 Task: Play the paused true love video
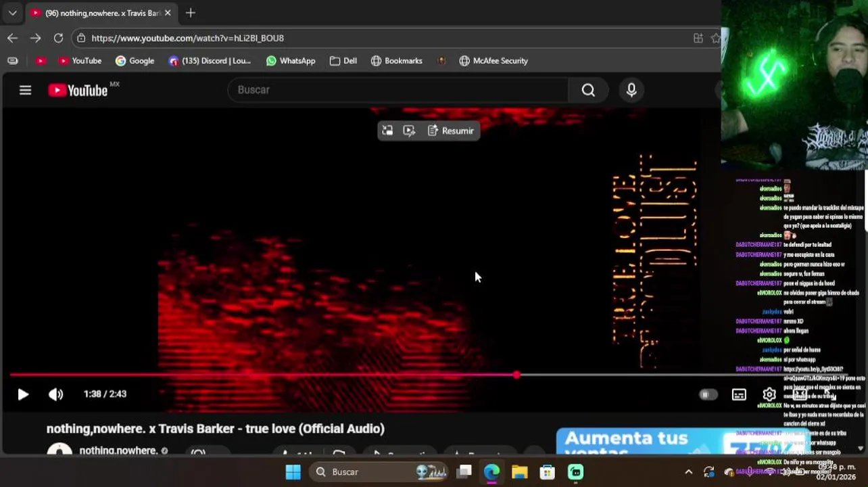23,394
